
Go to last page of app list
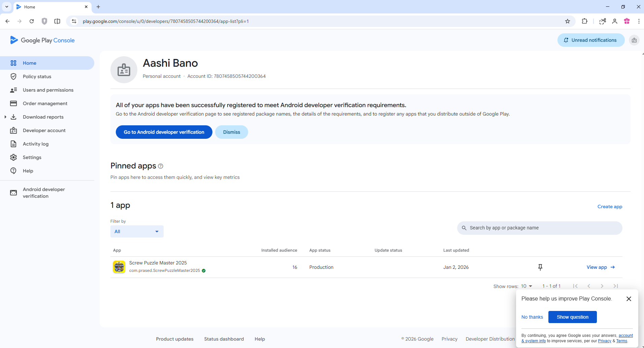(616, 286)
